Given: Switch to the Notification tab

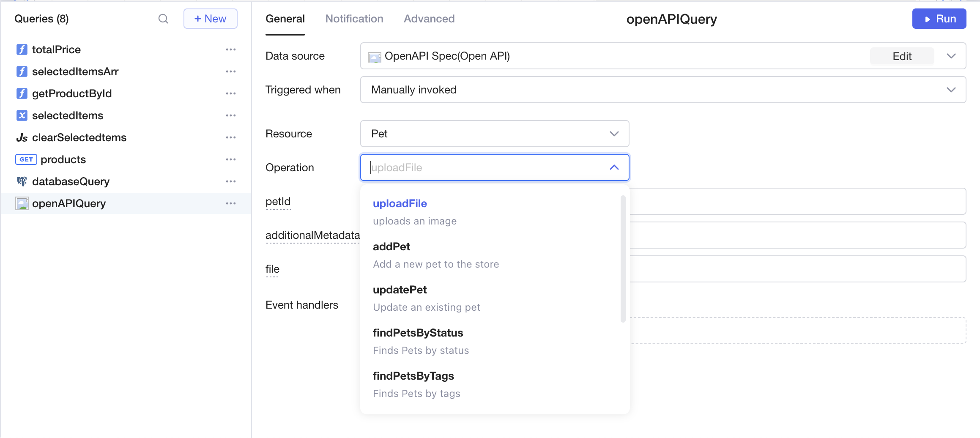Looking at the screenshot, I should pyautogui.click(x=354, y=19).
